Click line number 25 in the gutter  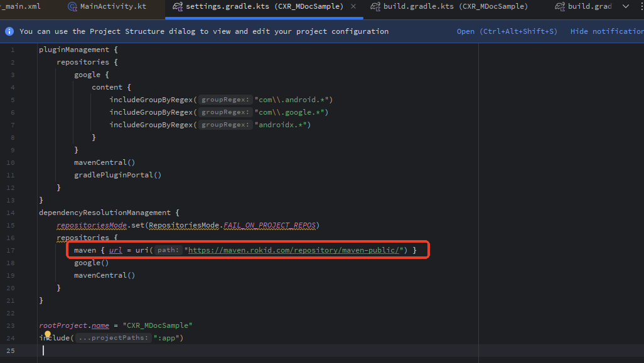click(11, 351)
